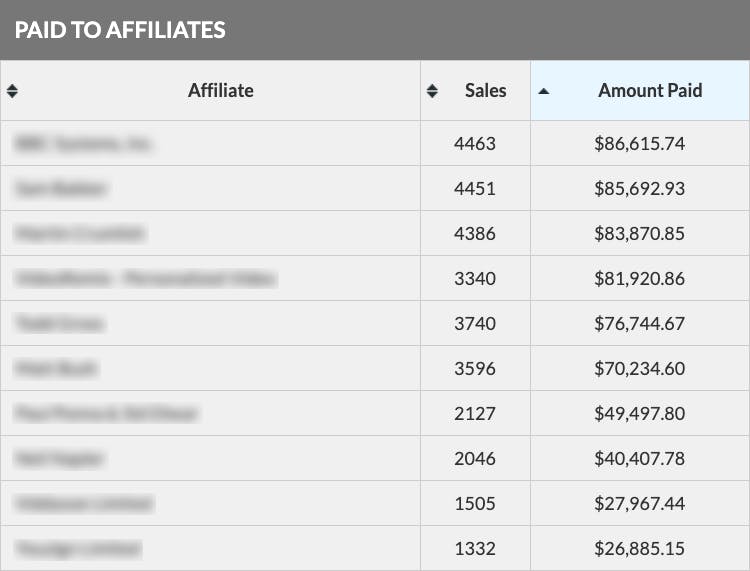Select the amount $49,497.80
Viewport: 750px width, 571px height.
tap(640, 414)
